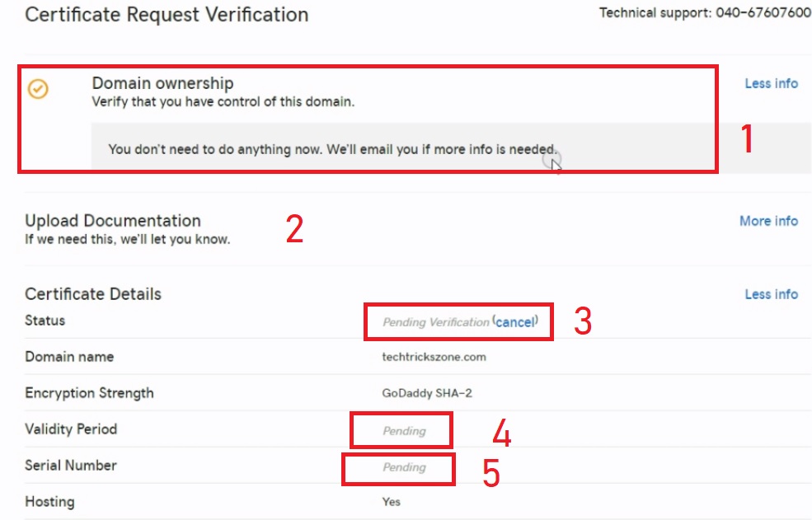Click the Encryption Strength row label
The width and height of the screenshot is (812, 520).
point(89,393)
